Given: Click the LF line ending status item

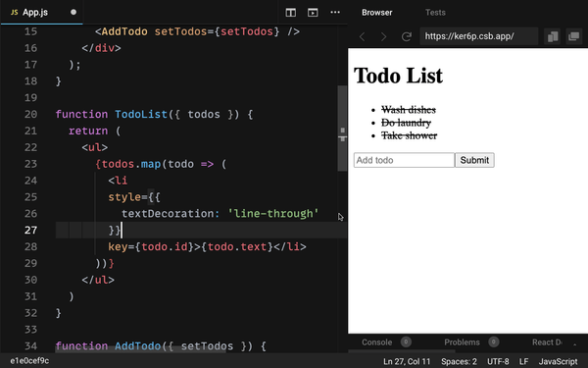Looking at the screenshot, I should coord(523,361).
